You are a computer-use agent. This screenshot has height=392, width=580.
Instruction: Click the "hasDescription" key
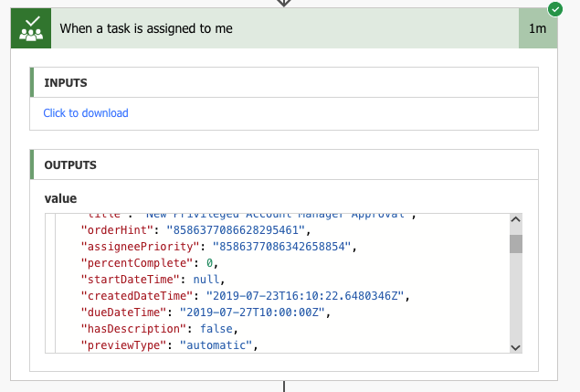[133, 329]
